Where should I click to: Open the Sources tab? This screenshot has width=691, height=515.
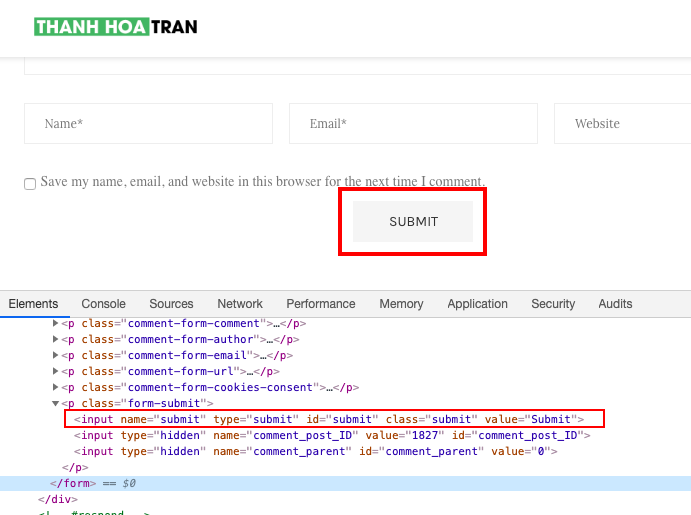[x=171, y=304]
